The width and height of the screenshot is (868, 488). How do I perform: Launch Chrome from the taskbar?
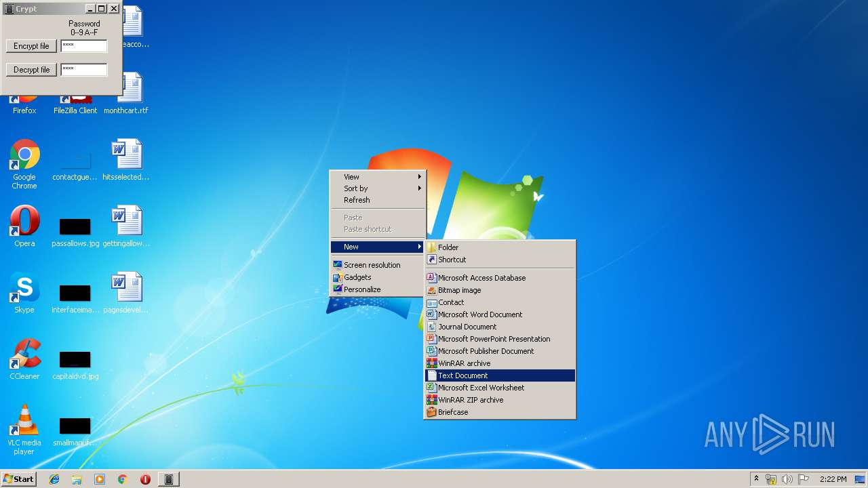[x=122, y=479]
